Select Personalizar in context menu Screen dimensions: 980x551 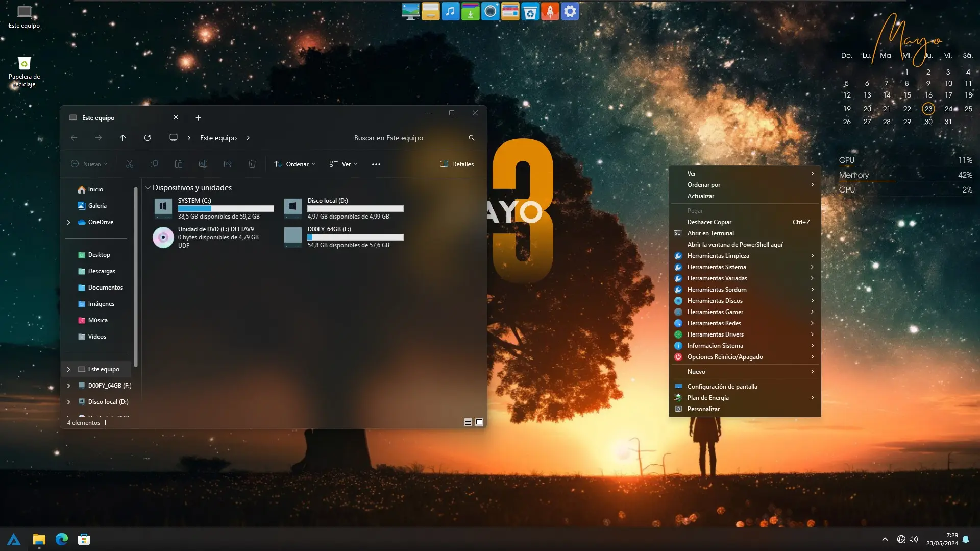[703, 409]
